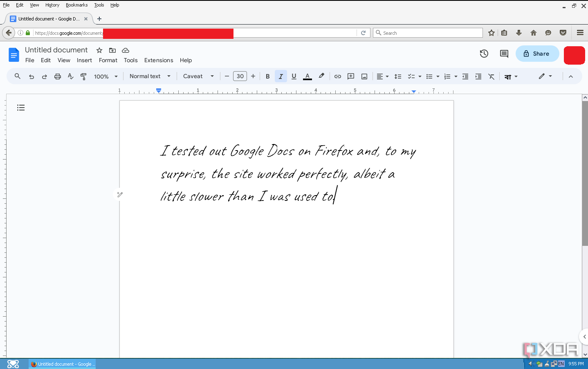Click the Share button
Viewport: 588px width, 369px height.
(x=537, y=54)
